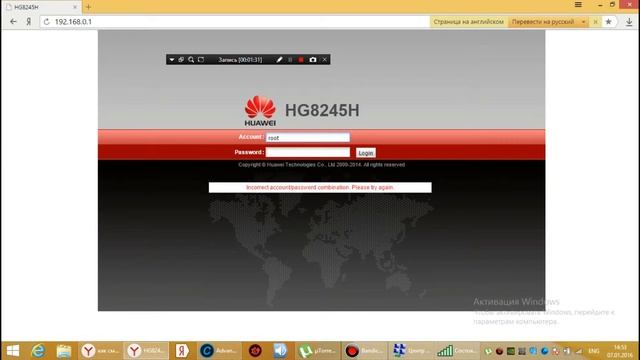Click the Yandex home icon beside back arrow

pyautogui.click(x=29, y=22)
